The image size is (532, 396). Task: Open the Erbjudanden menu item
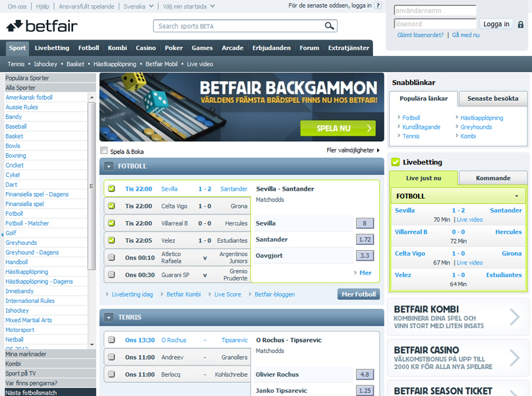(x=272, y=48)
